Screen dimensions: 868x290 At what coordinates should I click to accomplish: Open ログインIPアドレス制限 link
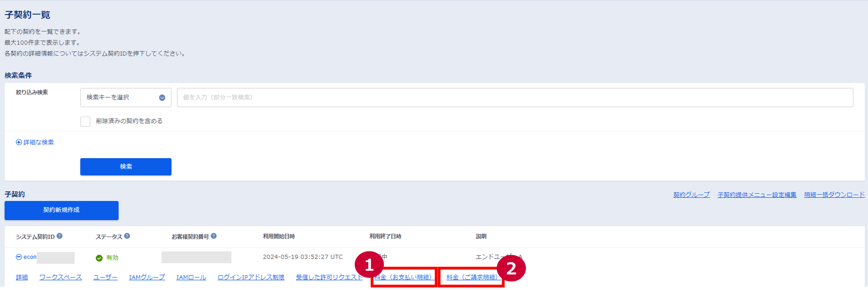point(251,277)
